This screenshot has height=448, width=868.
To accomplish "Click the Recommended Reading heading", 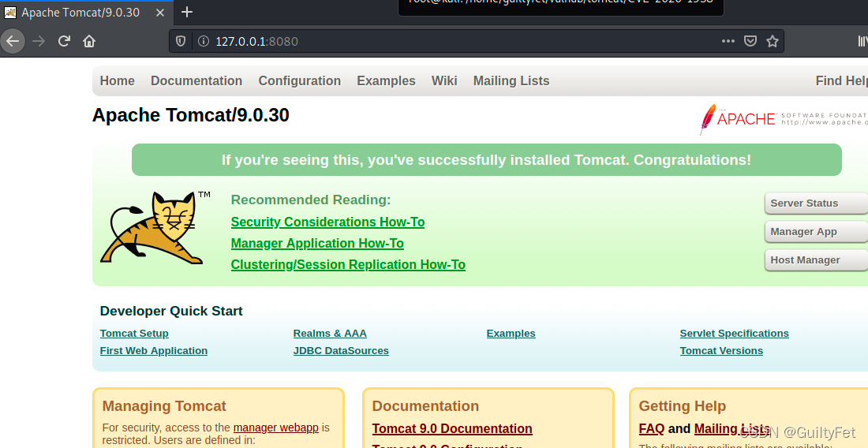I will (311, 200).
